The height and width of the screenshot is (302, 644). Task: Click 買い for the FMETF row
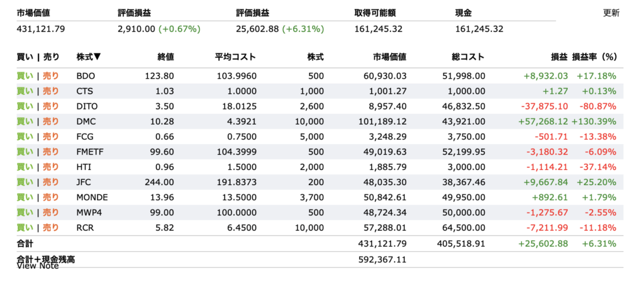coord(25,152)
